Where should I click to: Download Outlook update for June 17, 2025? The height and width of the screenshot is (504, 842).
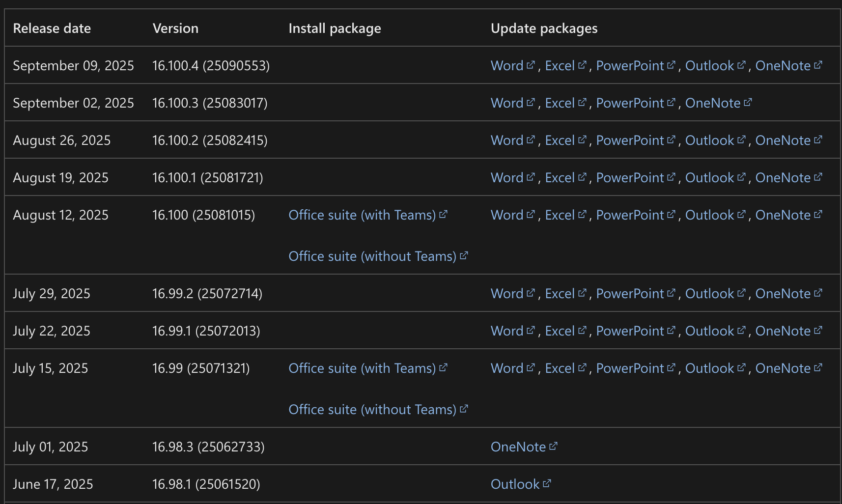[515, 484]
